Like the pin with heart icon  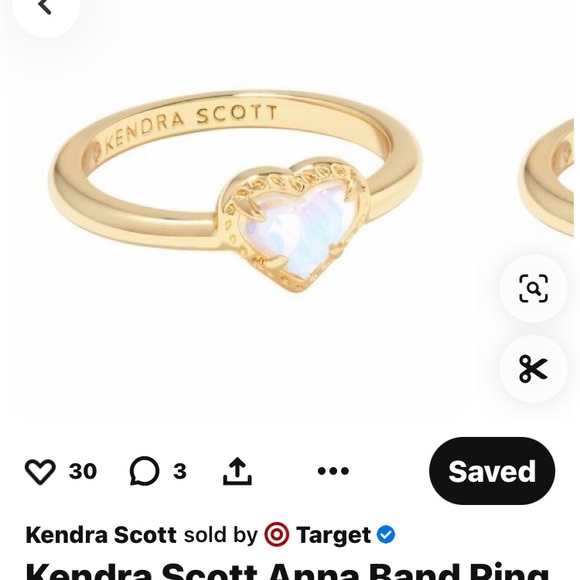click(x=40, y=471)
